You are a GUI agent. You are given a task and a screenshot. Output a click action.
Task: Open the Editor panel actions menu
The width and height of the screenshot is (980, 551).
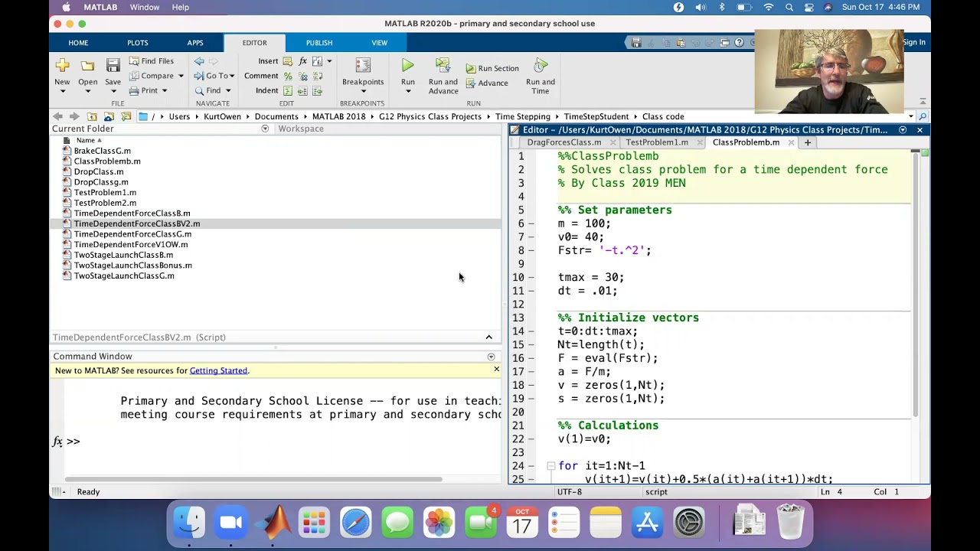[x=903, y=130]
